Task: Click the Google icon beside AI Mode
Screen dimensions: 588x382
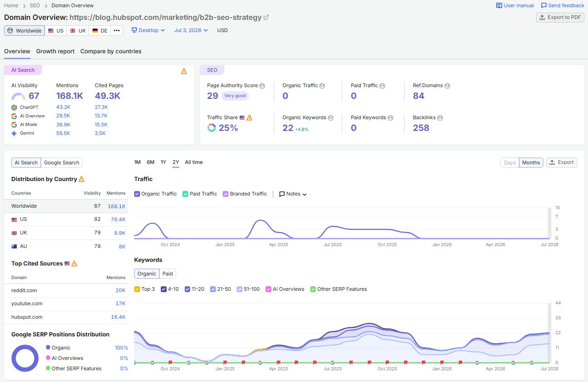Action: pos(14,125)
